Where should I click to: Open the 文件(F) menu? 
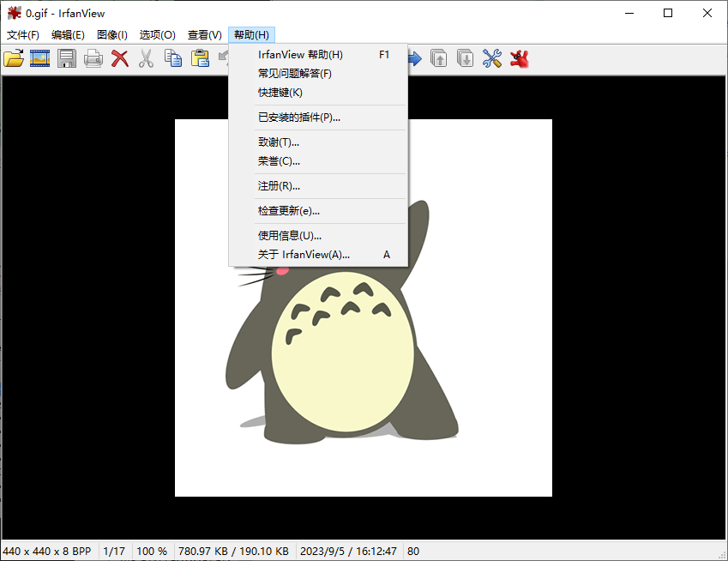click(x=22, y=34)
